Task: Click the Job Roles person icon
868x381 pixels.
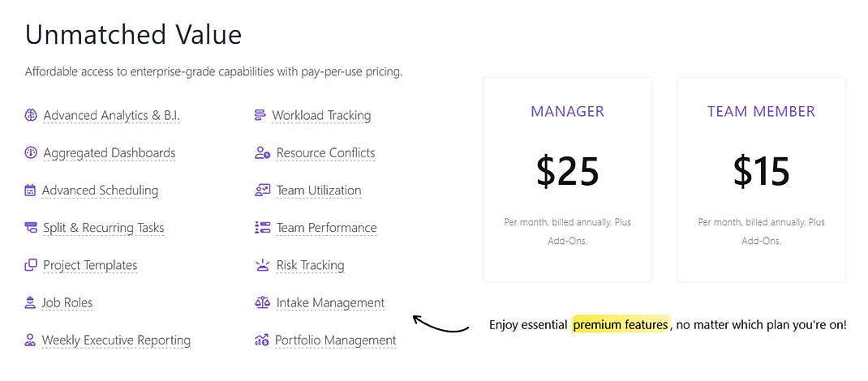Action: tap(30, 302)
